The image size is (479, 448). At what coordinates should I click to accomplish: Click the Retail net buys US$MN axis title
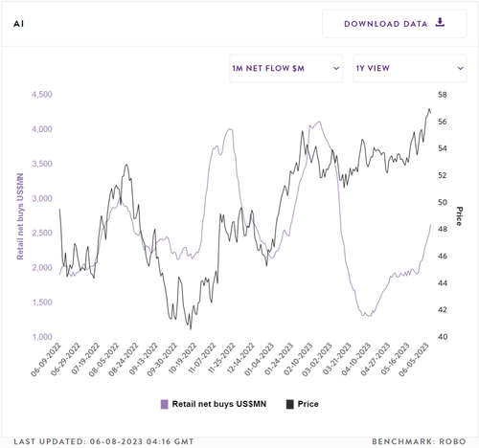coord(20,216)
